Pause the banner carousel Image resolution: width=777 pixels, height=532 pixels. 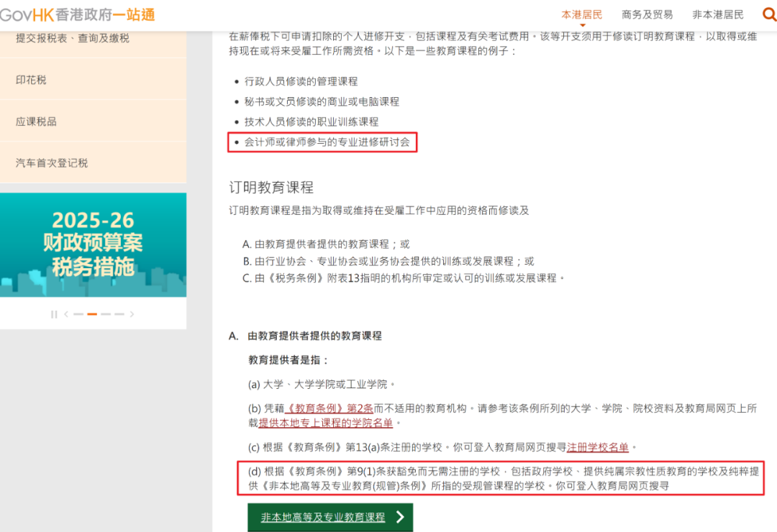coord(54,314)
